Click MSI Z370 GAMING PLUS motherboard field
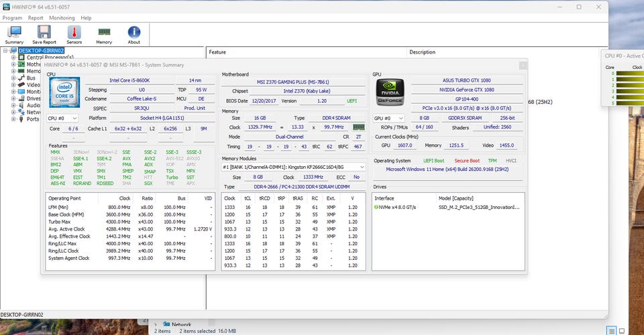Screen dimensions: 644x335 [293, 82]
